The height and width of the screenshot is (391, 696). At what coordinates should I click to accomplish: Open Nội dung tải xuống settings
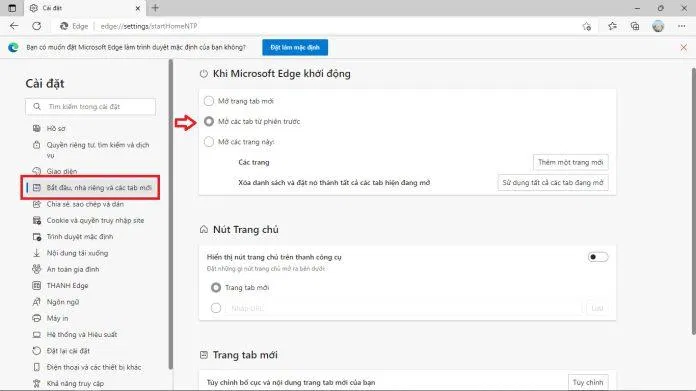(77, 253)
